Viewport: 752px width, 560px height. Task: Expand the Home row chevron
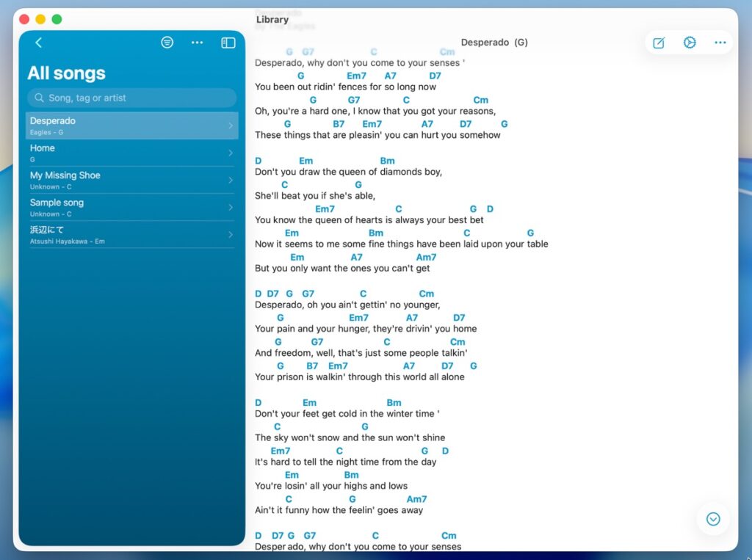231,153
